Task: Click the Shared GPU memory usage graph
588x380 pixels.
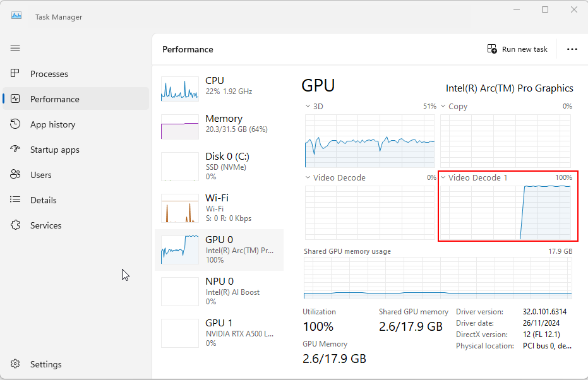Action: pos(437,278)
